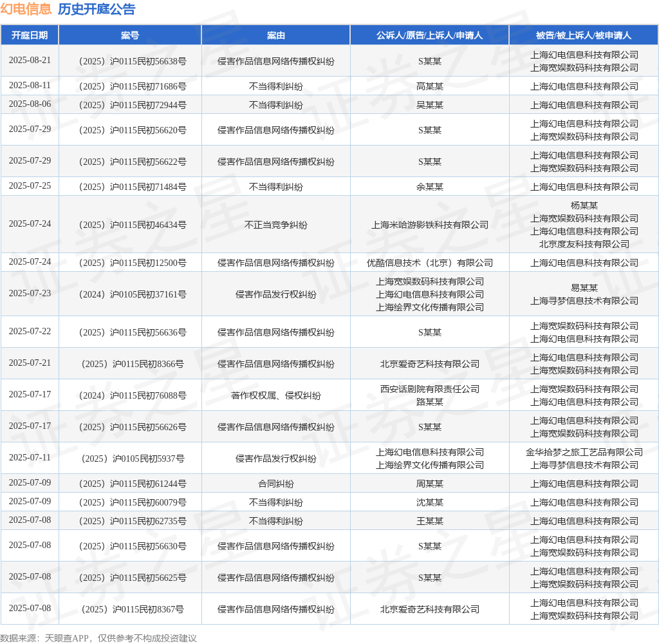This screenshot has width=659, height=644.
Task: Click defendant 杨某某
Action: tap(584, 205)
